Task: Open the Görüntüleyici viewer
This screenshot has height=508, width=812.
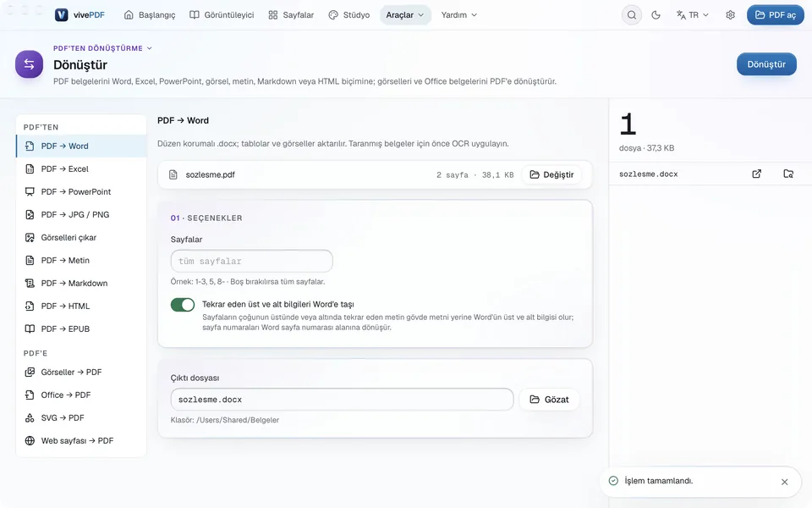Action: tap(222, 15)
